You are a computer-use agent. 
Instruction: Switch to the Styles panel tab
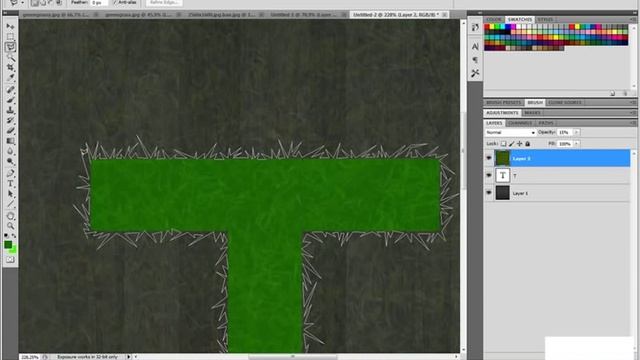pos(545,20)
